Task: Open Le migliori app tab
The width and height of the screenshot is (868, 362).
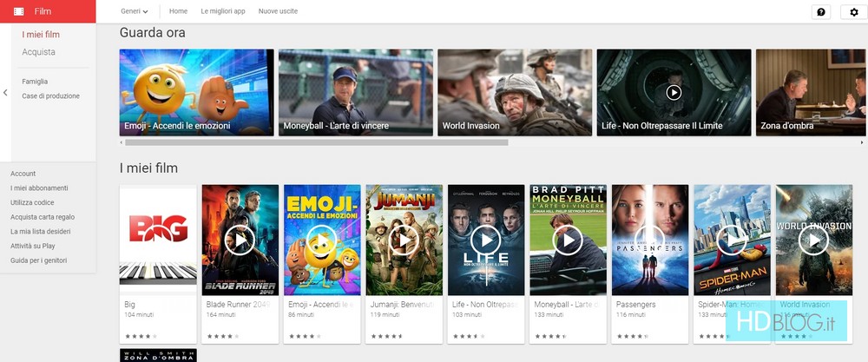Action: pos(222,11)
